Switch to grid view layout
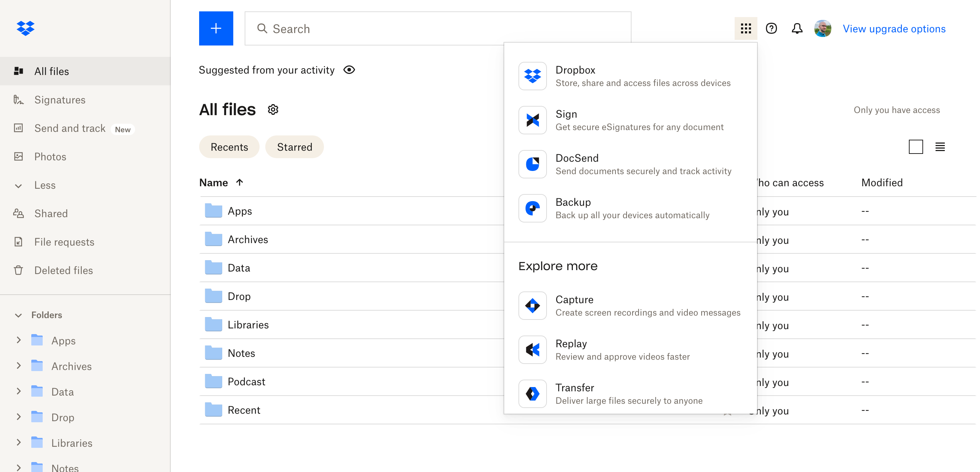 click(x=916, y=147)
